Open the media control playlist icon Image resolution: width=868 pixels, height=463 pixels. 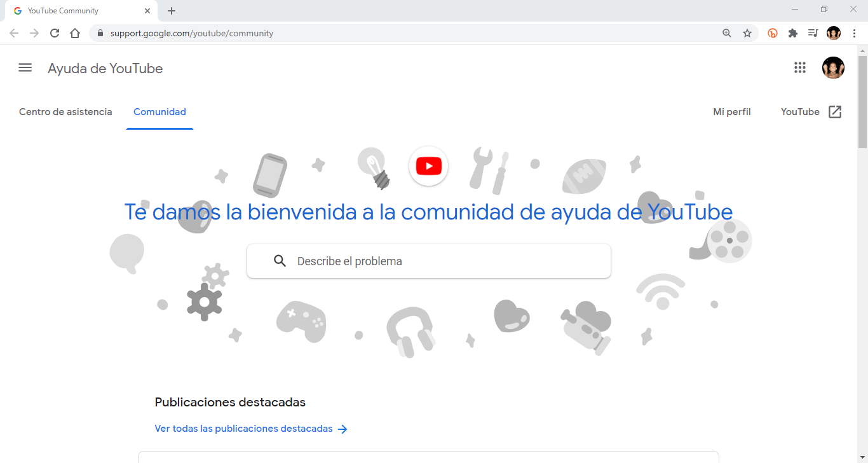pyautogui.click(x=813, y=33)
